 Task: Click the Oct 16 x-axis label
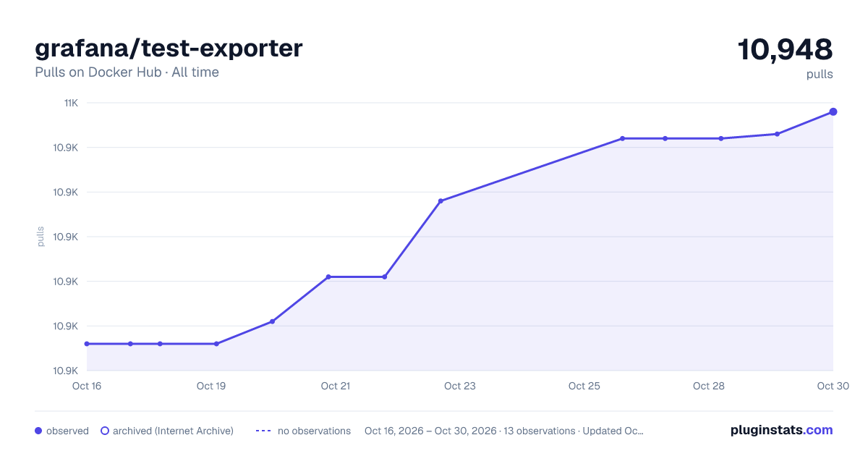click(x=87, y=386)
